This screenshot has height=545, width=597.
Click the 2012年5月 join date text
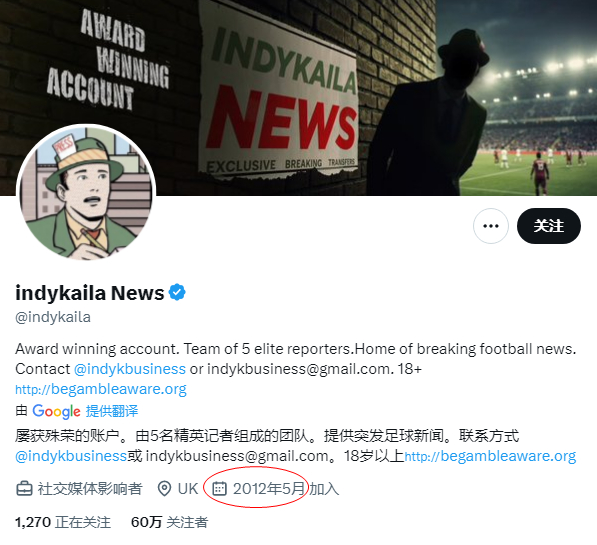click(269, 489)
